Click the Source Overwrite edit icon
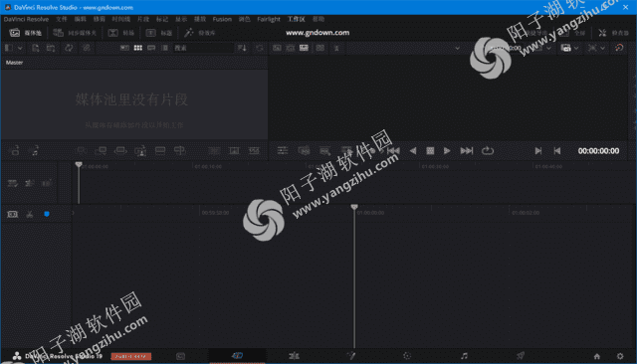The height and width of the screenshot is (364, 637). pos(179,151)
